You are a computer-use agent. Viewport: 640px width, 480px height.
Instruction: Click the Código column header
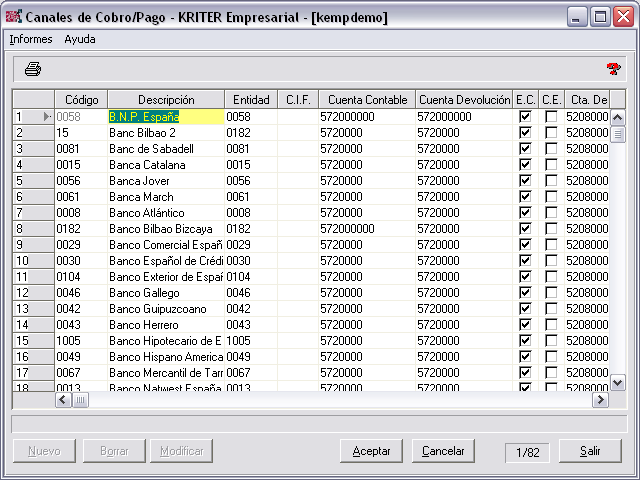point(81,100)
